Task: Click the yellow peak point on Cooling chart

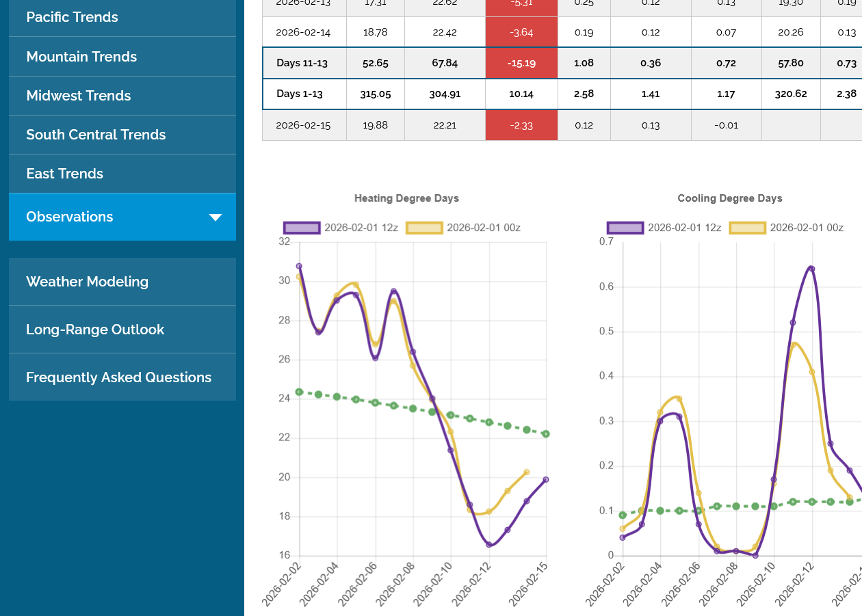Action: coord(794,345)
